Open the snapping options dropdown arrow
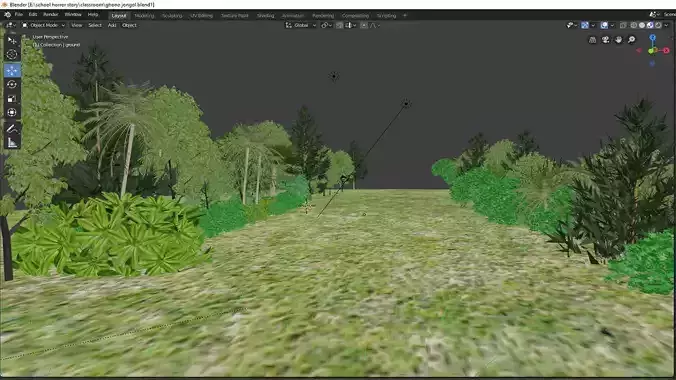Screen dimensions: 676x380 (351, 25)
